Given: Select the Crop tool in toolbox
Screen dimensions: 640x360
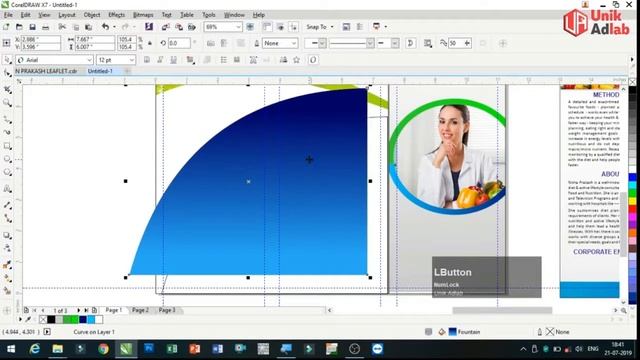Looking at the screenshot, I should [x=7, y=89].
